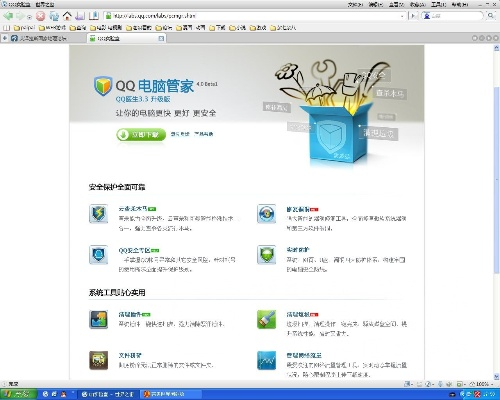The image size is (500, 400).
Task: Click the round blue icon for 修复漏洞
Action: [266, 213]
